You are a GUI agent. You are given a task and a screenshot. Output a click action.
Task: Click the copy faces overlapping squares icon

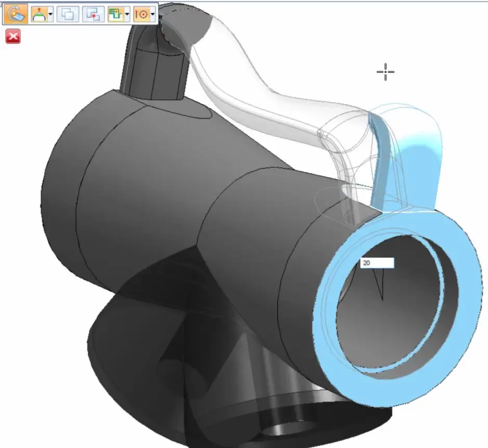(68, 14)
